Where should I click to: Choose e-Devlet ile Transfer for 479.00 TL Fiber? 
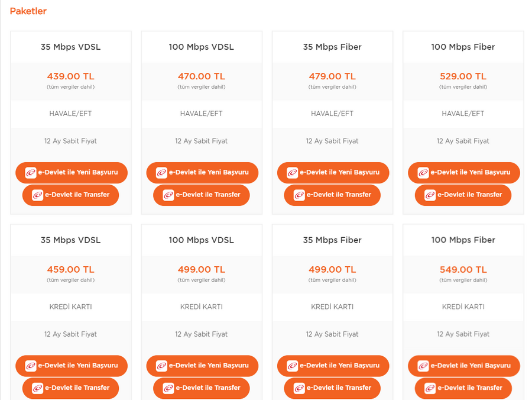point(332,195)
